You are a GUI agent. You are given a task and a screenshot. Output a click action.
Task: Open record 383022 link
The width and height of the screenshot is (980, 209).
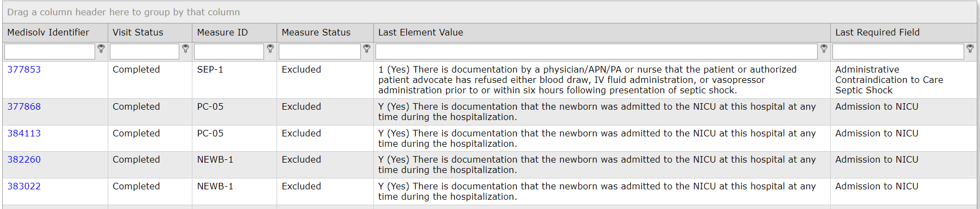pyautogui.click(x=24, y=186)
